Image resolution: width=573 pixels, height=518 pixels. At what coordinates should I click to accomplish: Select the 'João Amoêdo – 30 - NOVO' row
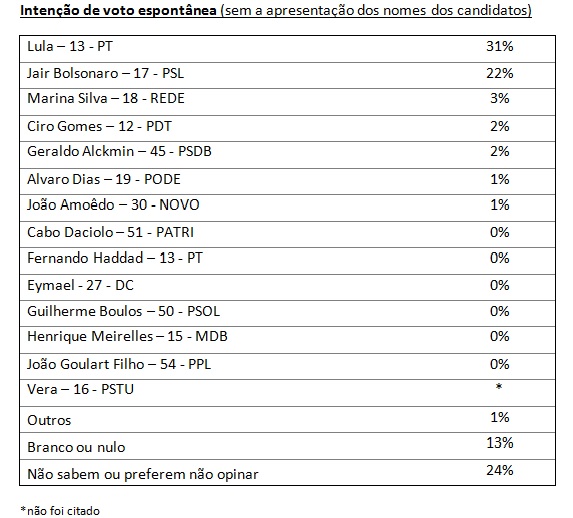[x=287, y=208]
